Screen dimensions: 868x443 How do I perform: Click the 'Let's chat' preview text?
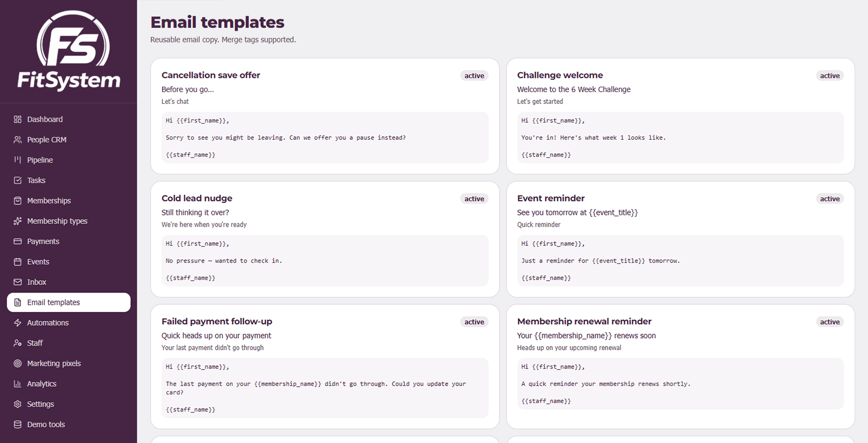(175, 102)
